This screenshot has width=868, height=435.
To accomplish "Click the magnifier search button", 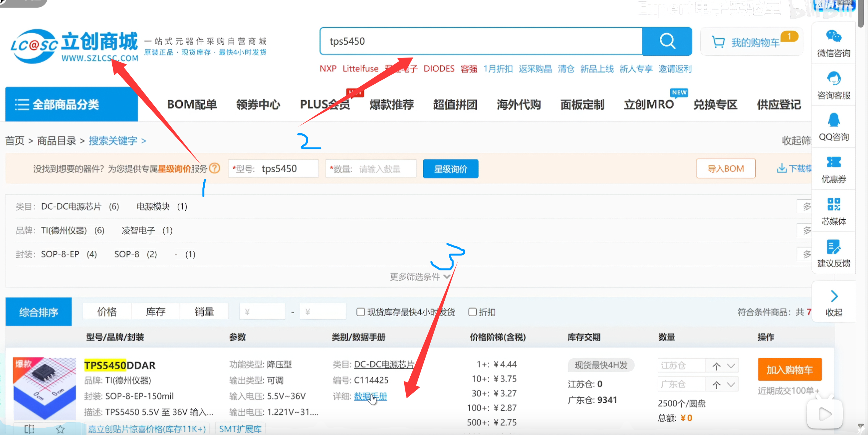I will pyautogui.click(x=667, y=41).
